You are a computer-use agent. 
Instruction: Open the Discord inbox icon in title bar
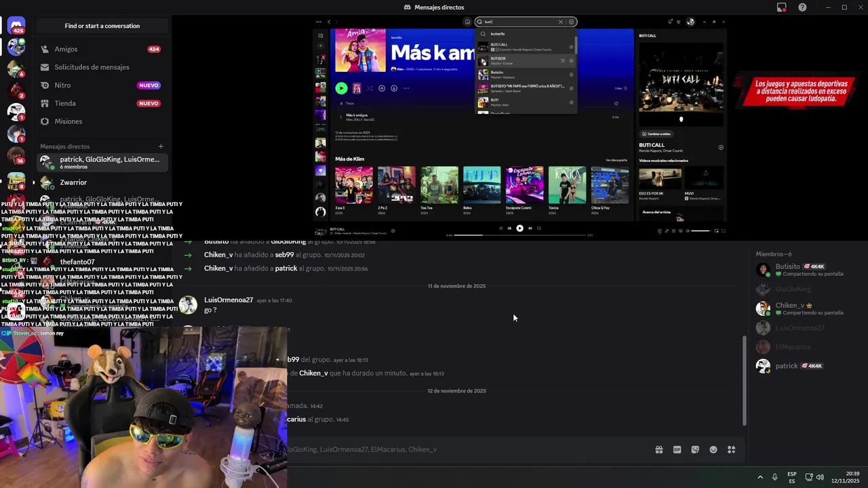click(782, 7)
